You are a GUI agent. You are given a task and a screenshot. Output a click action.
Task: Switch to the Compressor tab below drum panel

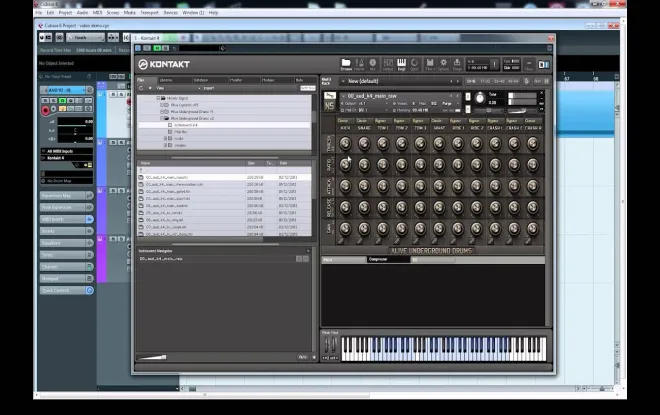click(388, 260)
